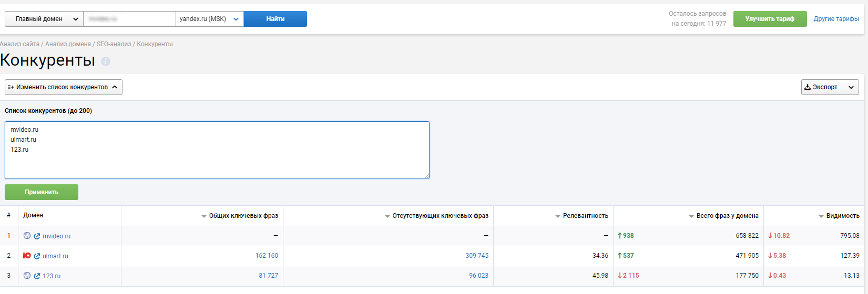Open the ulmart.ru domain link

pos(55,256)
